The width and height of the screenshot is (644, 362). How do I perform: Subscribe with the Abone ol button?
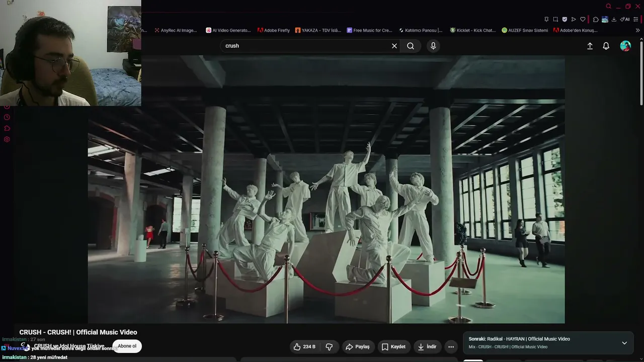click(x=127, y=346)
